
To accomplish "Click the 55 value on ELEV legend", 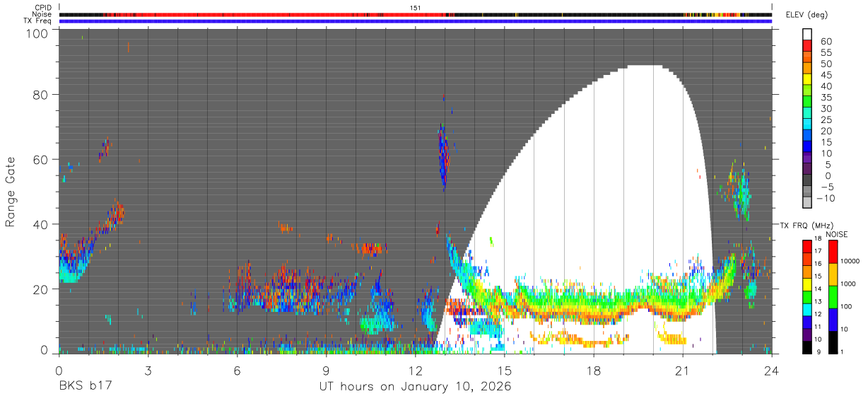I will point(826,52).
